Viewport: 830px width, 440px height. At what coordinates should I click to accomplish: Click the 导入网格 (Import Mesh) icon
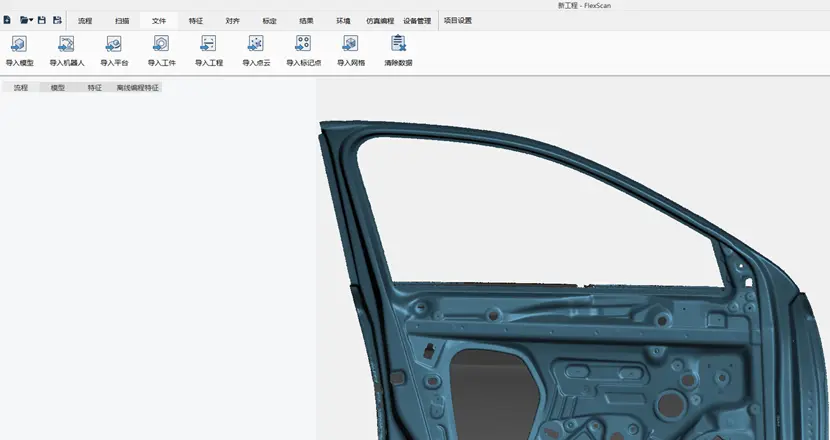(350, 45)
